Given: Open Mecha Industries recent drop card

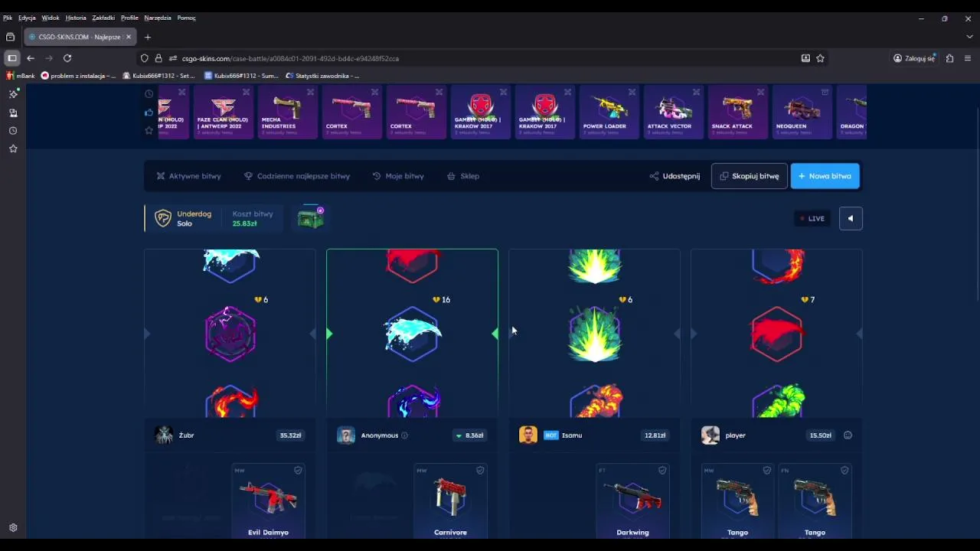Looking at the screenshot, I should click(x=288, y=112).
